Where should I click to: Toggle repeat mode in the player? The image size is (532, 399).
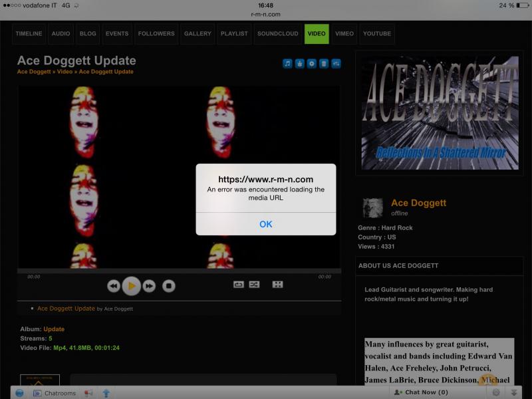pyautogui.click(x=238, y=285)
